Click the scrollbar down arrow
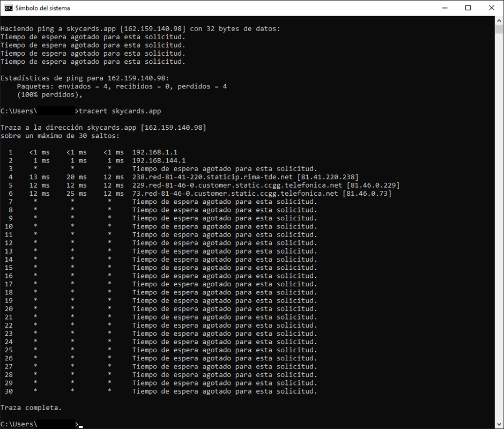The height and width of the screenshot is (429, 504). pos(499,424)
